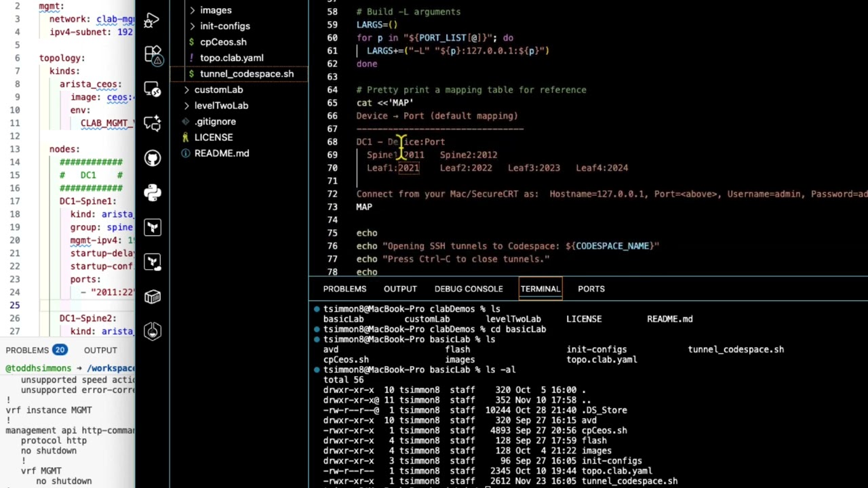
Task: Click "cat <<'MAP'" on line 65
Action: 385,103
